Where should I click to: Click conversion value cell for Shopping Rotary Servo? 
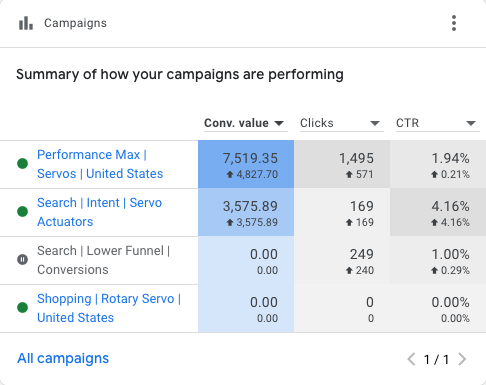(246, 308)
